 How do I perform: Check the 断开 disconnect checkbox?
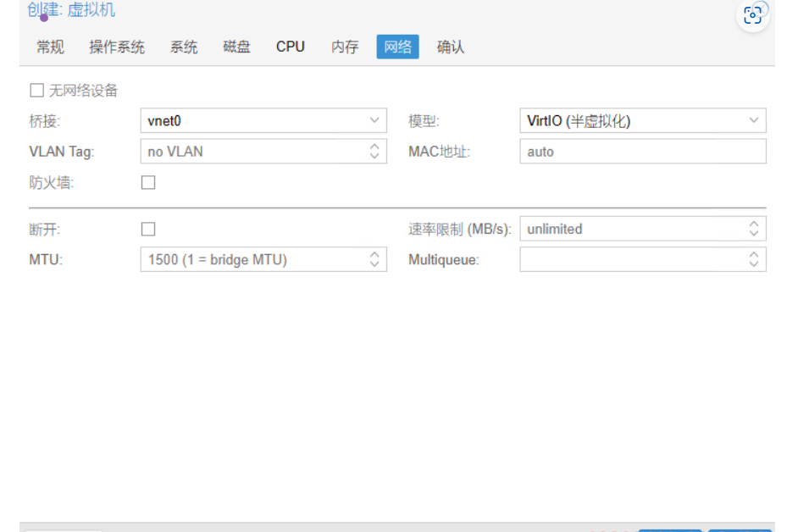coord(148,229)
